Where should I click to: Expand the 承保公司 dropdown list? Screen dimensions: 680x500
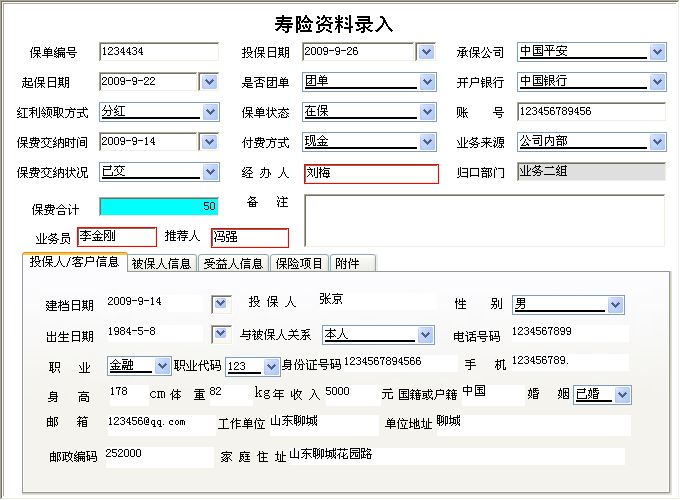click(657, 52)
